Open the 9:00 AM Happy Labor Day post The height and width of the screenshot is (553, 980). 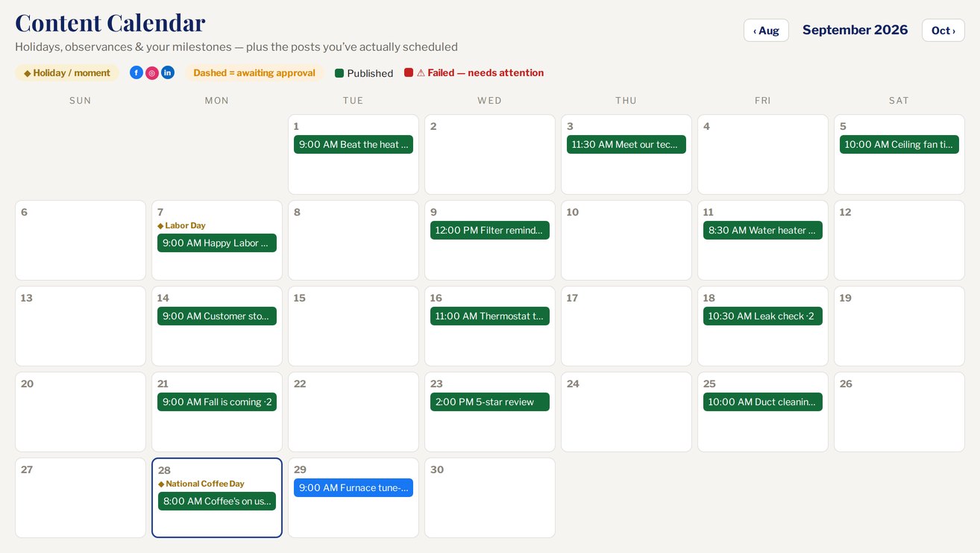coord(217,243)
